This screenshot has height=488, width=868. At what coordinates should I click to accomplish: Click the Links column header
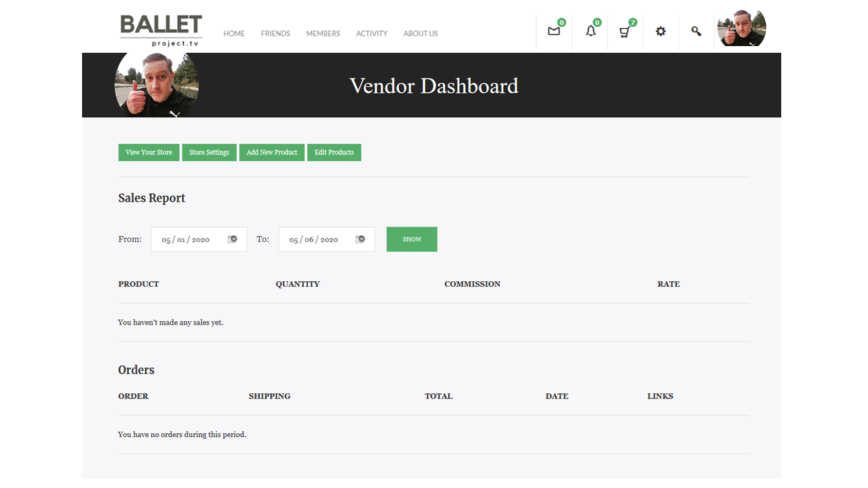(660, 396)
